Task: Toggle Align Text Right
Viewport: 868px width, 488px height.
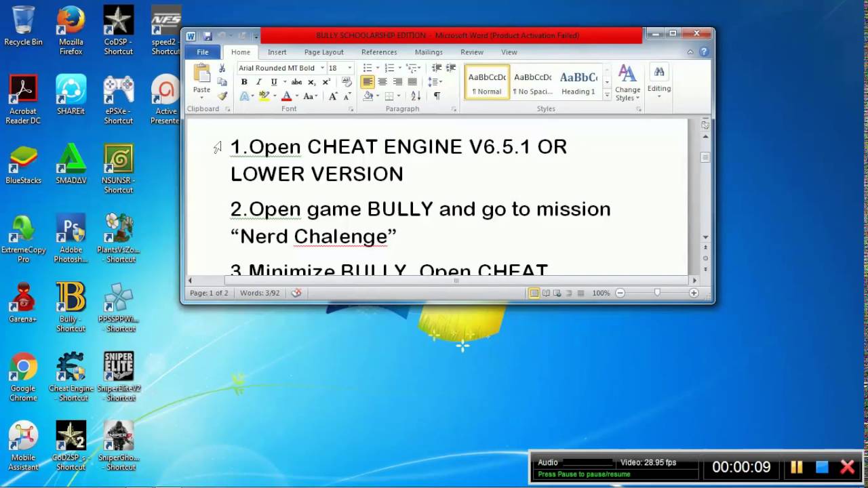Action: 397,82
